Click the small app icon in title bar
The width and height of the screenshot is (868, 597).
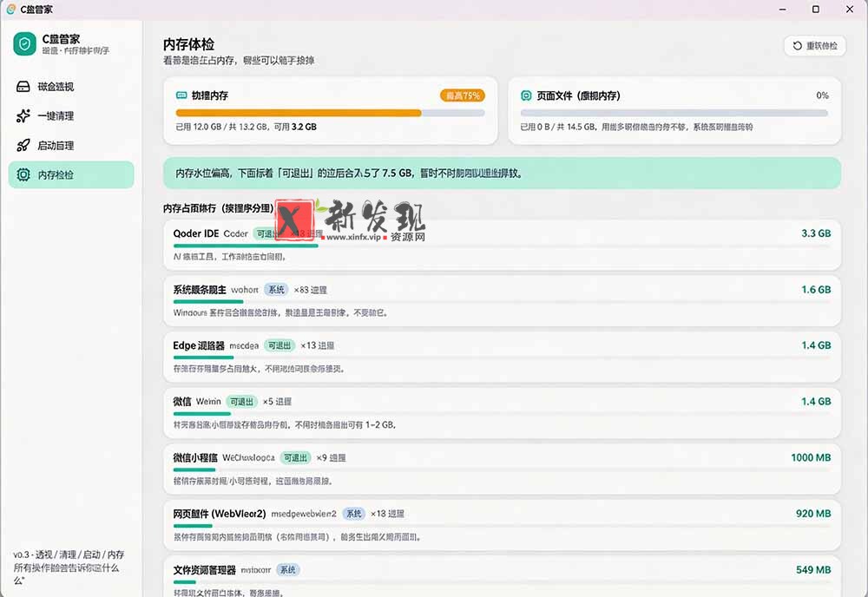[10, 10]
